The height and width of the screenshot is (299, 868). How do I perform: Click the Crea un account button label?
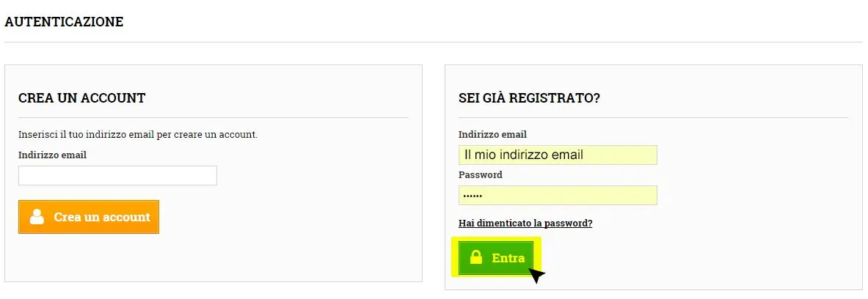102,217
